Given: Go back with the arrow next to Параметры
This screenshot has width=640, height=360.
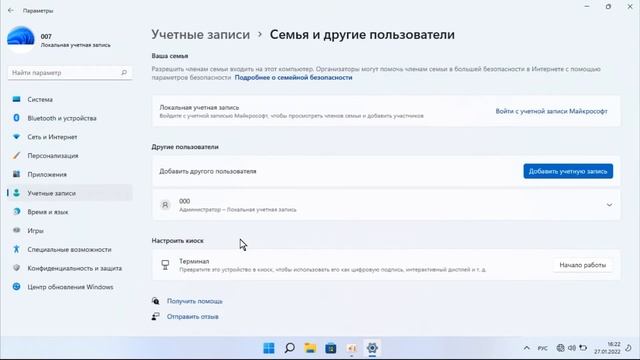Looking at the screenshot, I should tap(11, 11).
